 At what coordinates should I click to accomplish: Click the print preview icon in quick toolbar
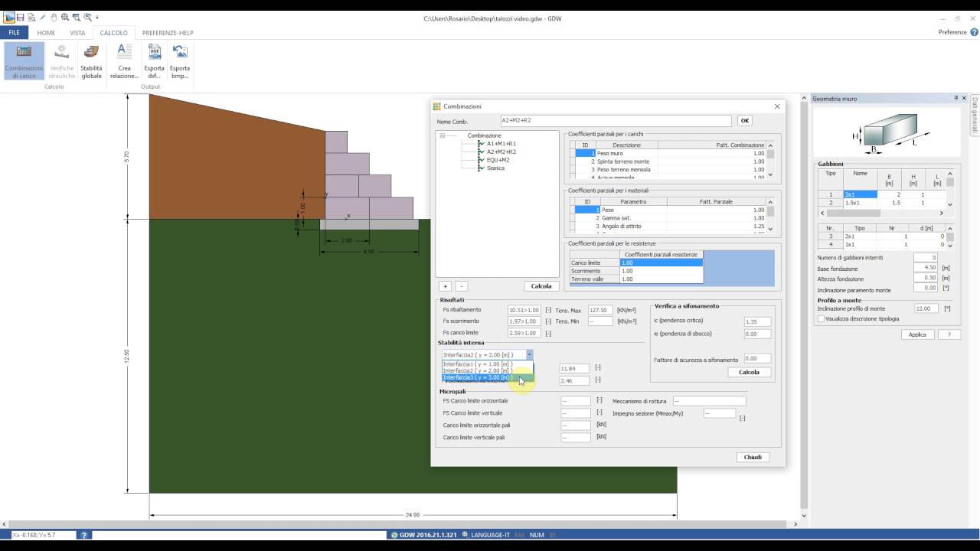point(31,17)
